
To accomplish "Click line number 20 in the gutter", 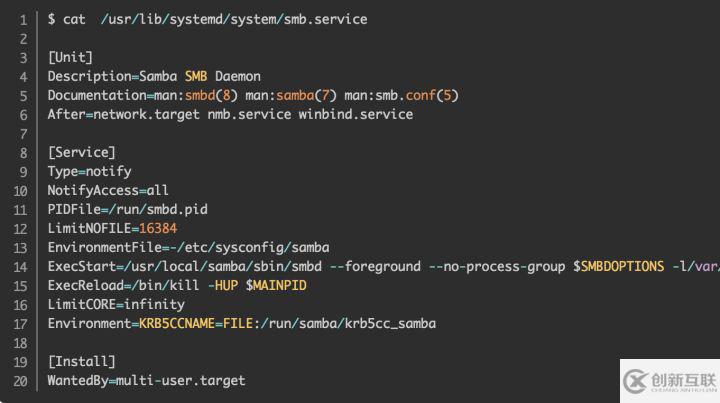I will [20, 381].
